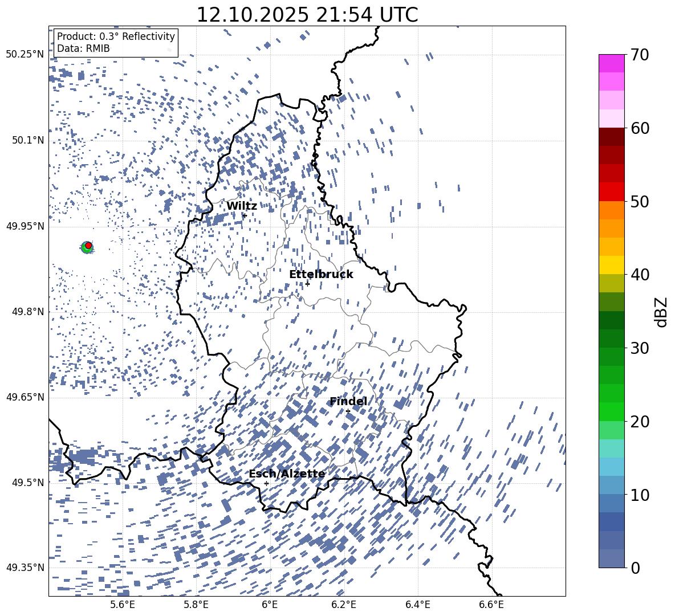
Task: Select the Ettelbruck city label
Action: click(x=320, y=275)
